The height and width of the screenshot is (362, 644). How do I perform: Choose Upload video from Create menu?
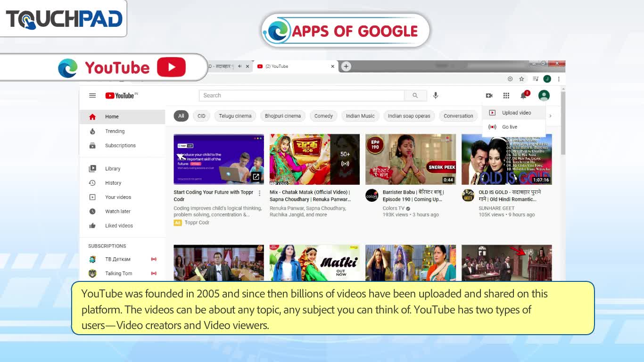point(514,113)
